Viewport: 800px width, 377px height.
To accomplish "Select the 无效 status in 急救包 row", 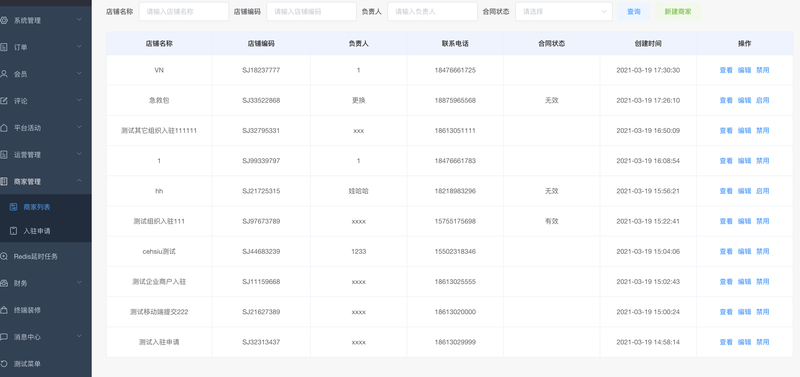I will [552, 100].
